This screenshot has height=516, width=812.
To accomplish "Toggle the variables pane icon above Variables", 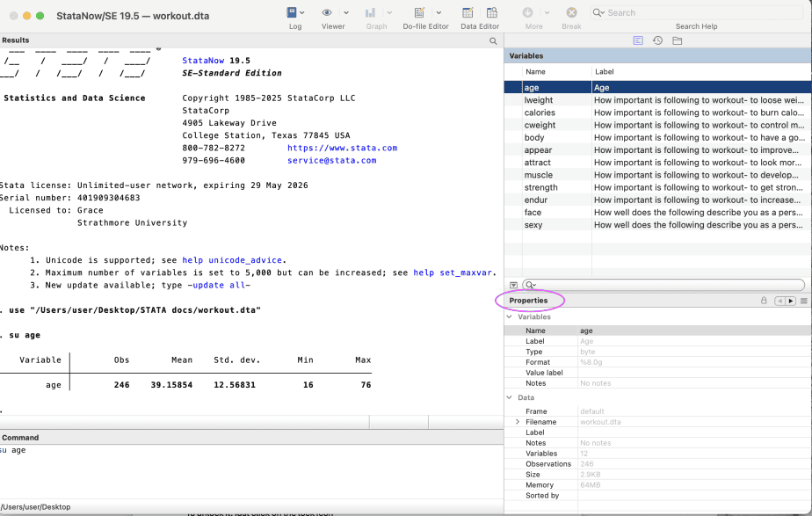I will 638,40.
